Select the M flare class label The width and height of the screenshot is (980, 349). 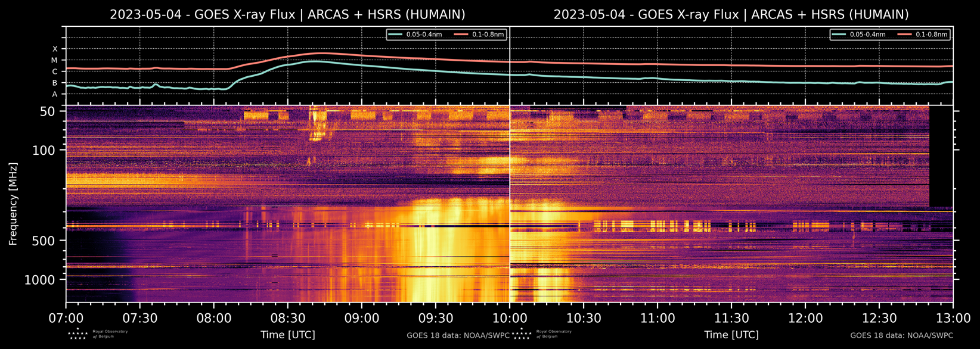coord(54,60)
